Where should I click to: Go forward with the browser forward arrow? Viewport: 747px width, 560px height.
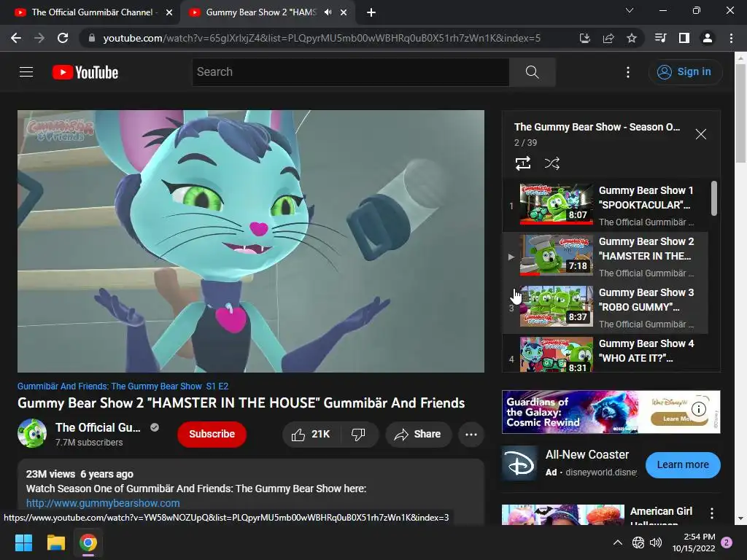click(x=39, y=38)
